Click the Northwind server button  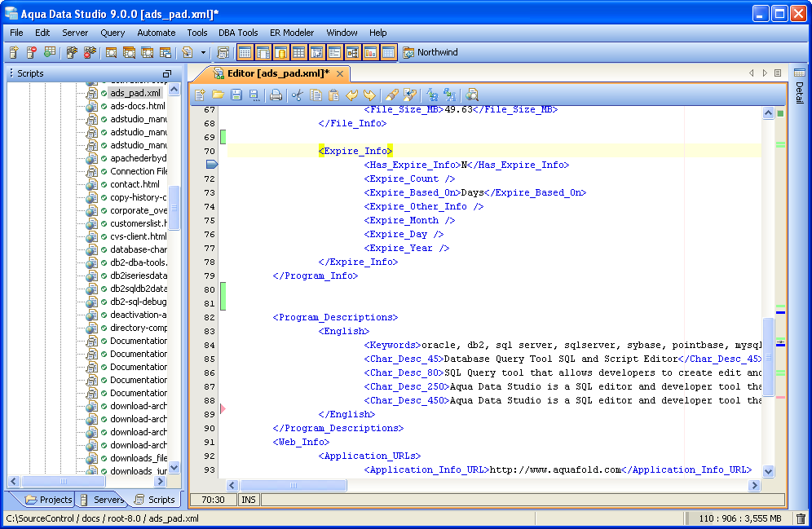[430, 53]
